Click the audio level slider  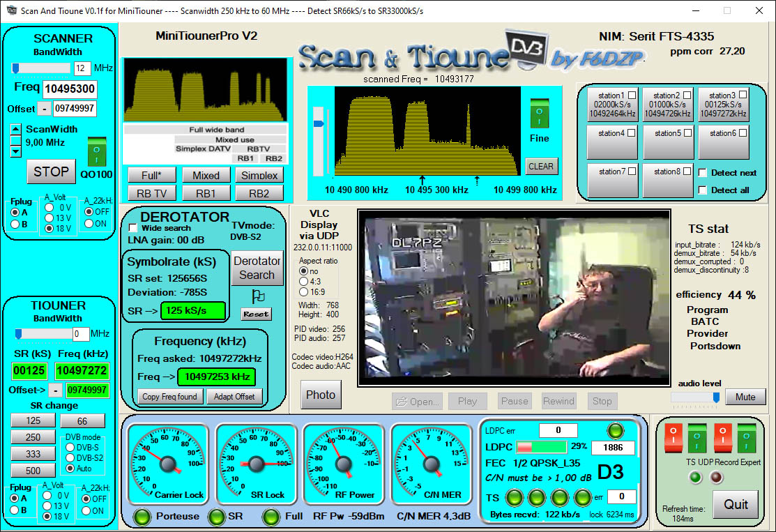[695, 397]
